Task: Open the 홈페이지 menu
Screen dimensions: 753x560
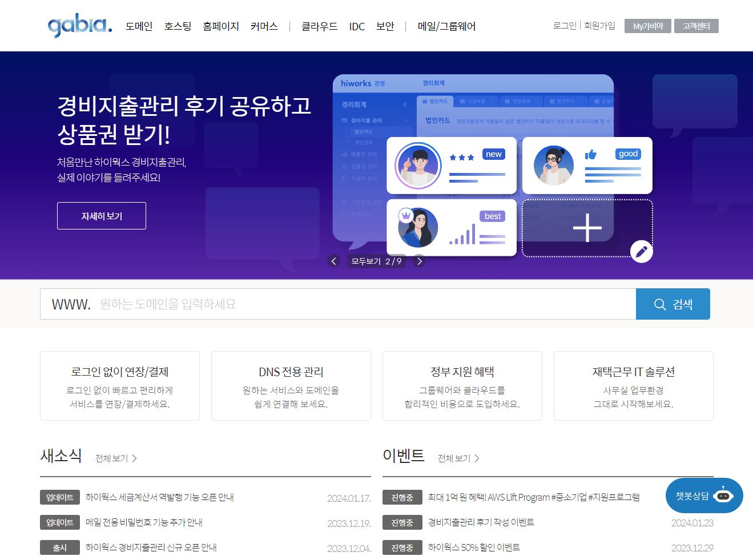Action: (x=221, y=26)
